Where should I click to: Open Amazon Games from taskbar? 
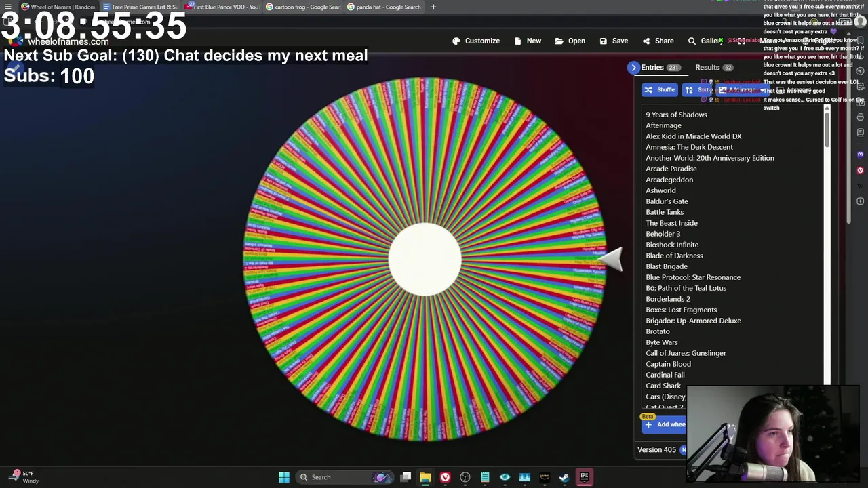[x=545, y=477]
